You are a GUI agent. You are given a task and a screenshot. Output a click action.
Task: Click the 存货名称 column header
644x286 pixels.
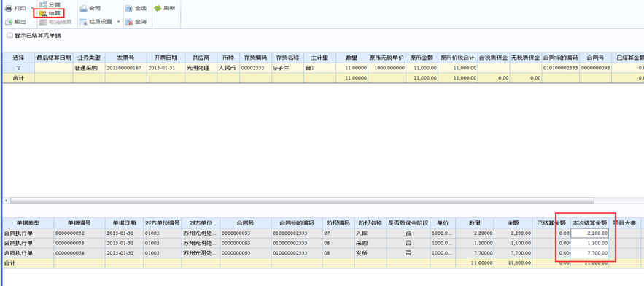pyautogui.click(x=287, y=58)
